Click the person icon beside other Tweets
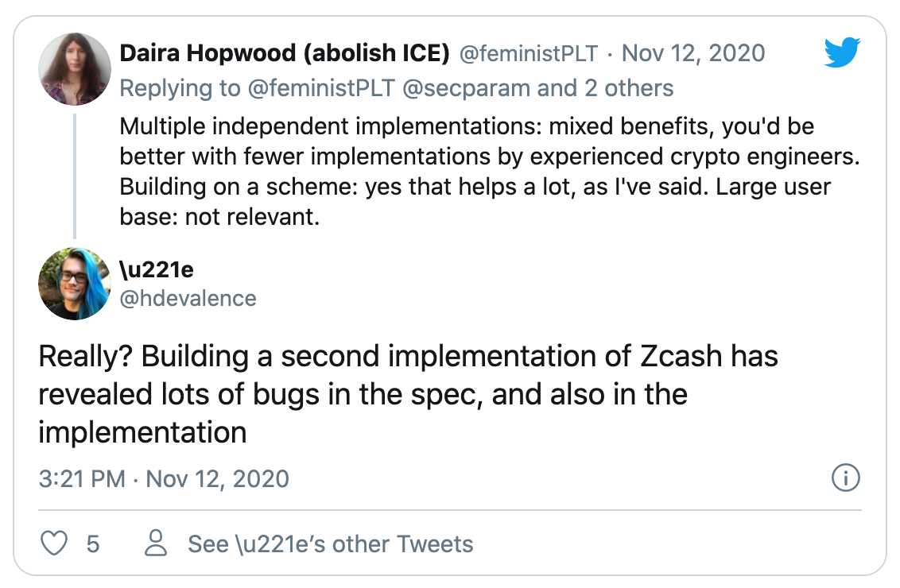 click(156, 544)
